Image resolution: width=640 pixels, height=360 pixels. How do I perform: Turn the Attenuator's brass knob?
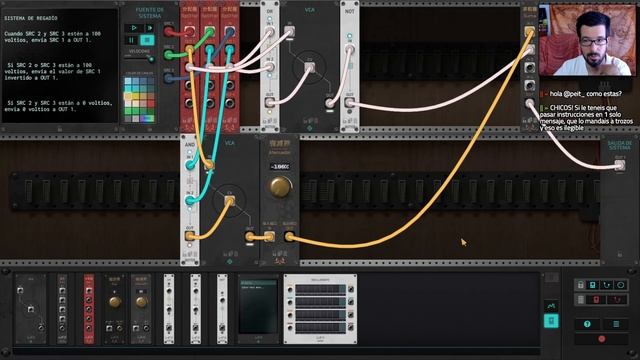(280, 187)
